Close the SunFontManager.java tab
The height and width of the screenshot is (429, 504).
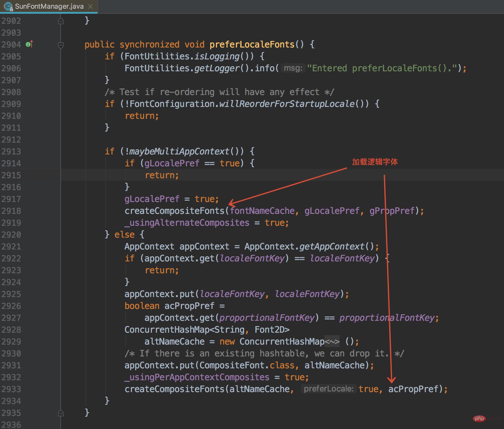point(90,6)
